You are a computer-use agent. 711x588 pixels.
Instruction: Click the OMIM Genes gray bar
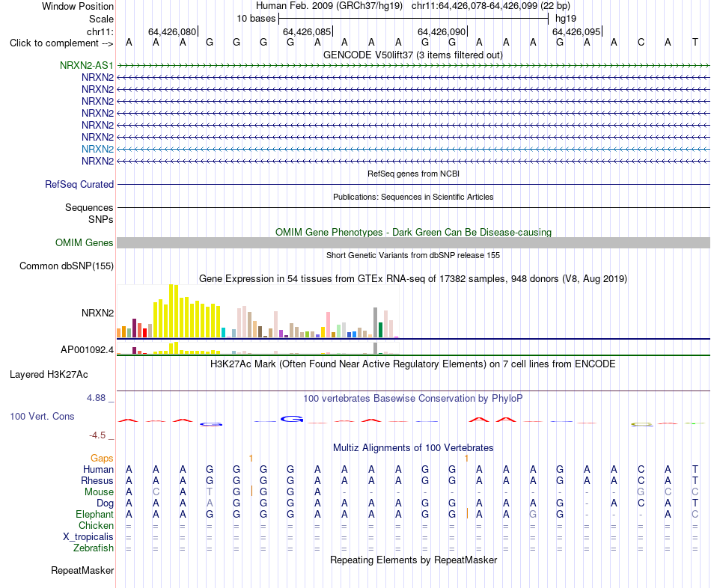tap(413, 242)
